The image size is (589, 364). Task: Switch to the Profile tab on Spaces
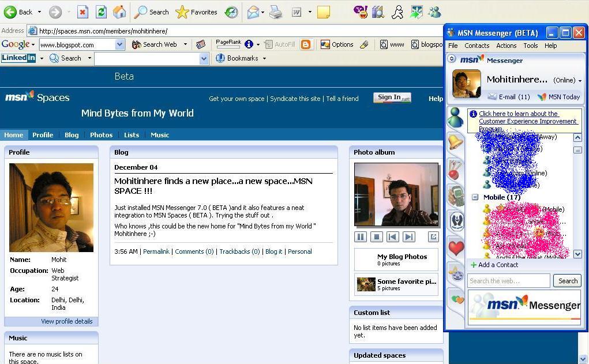43,135
